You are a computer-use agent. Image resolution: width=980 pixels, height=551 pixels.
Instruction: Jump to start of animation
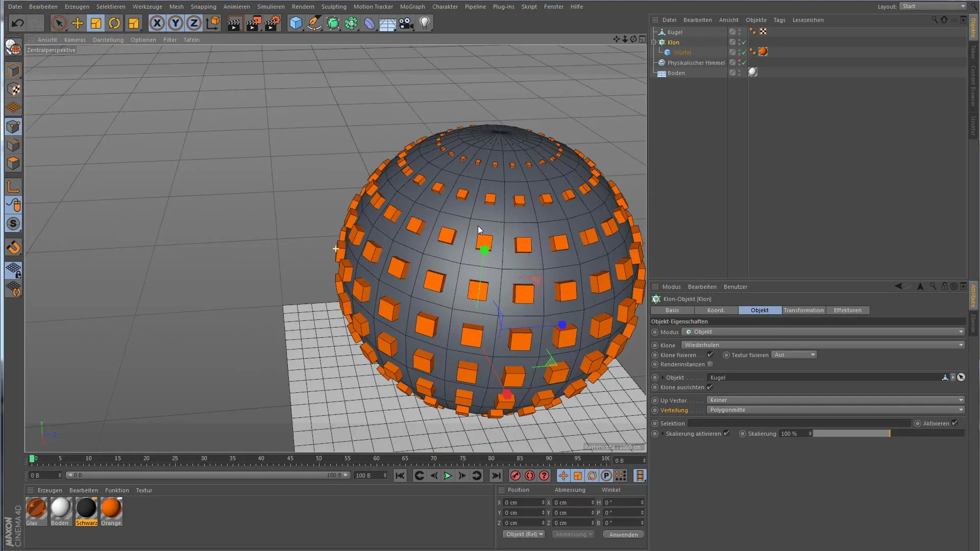(x=400, y=475)
